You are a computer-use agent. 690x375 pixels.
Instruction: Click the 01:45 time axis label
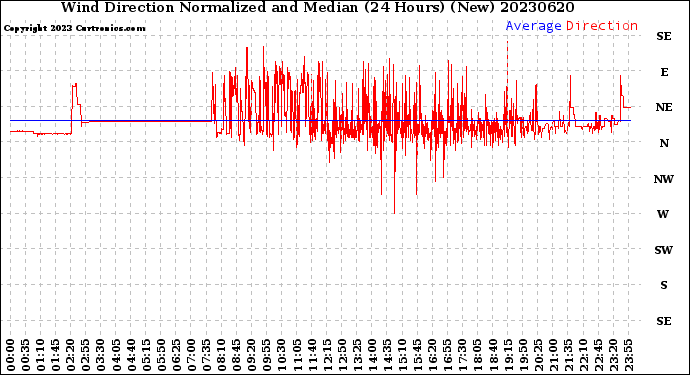coord(56,355)
